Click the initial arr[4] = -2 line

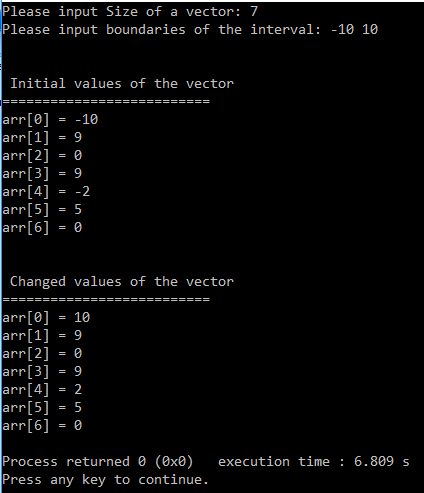pos(46,192)
